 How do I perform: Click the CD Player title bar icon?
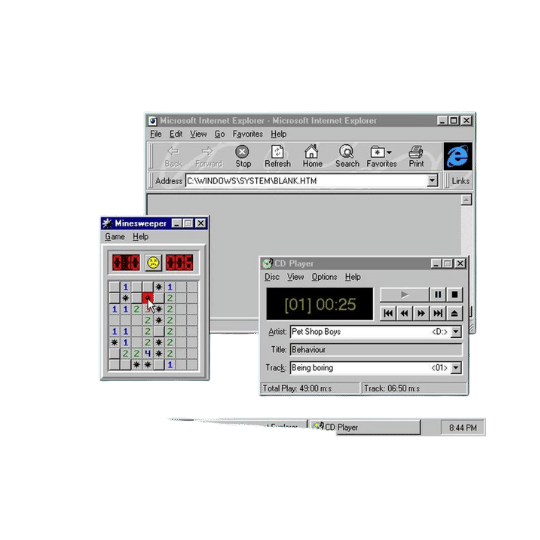pyautogui.click(x=267, y=263)
